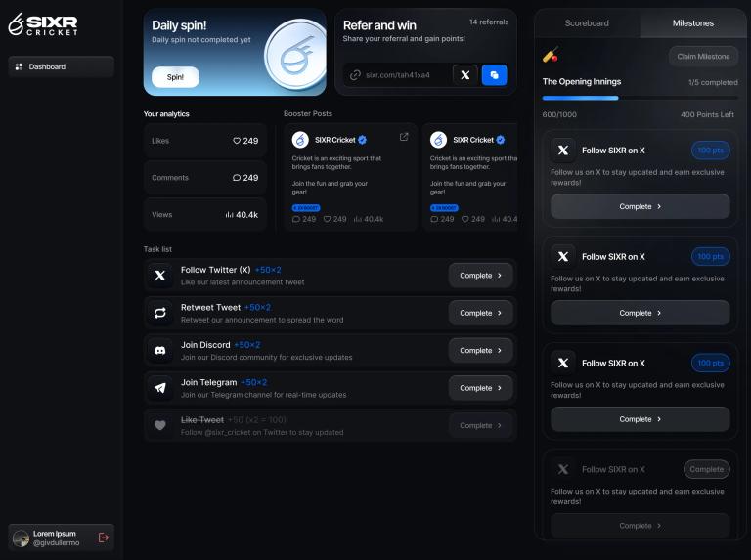The width and height of the screenshot is (751, 560).
Task: Click the 14 referrals text
Action: click(x=489, y=22)
